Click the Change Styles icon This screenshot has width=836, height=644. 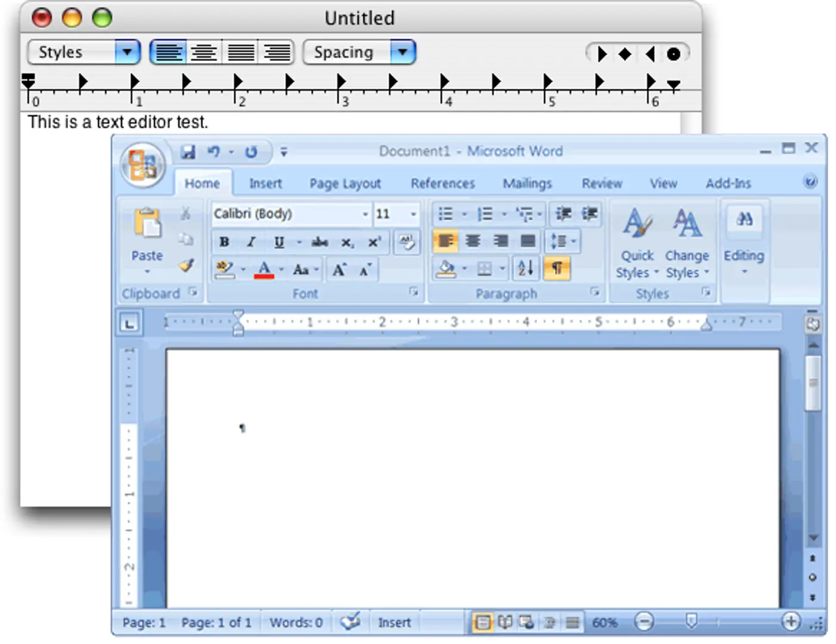tap(687, 224)
